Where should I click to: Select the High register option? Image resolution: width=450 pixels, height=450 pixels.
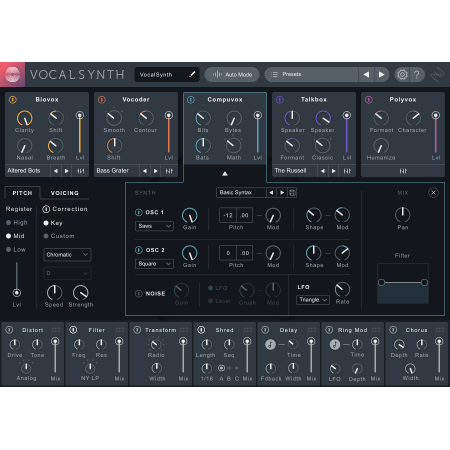17,222
